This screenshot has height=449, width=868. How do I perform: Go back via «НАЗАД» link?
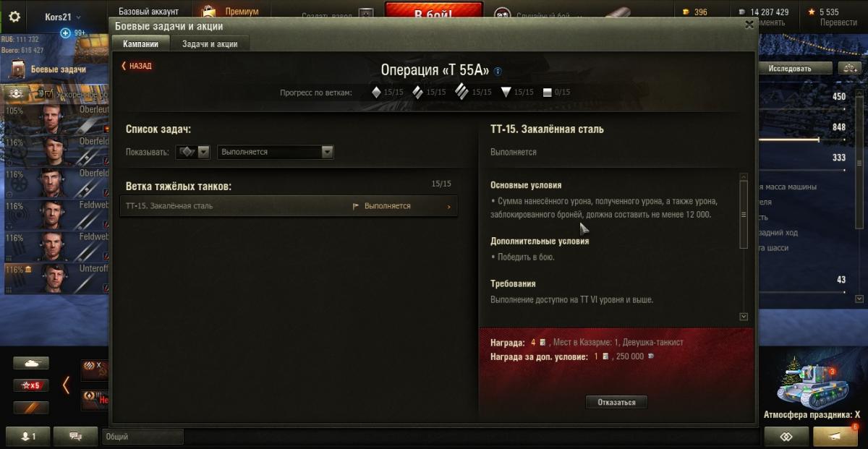click(137, 66)
